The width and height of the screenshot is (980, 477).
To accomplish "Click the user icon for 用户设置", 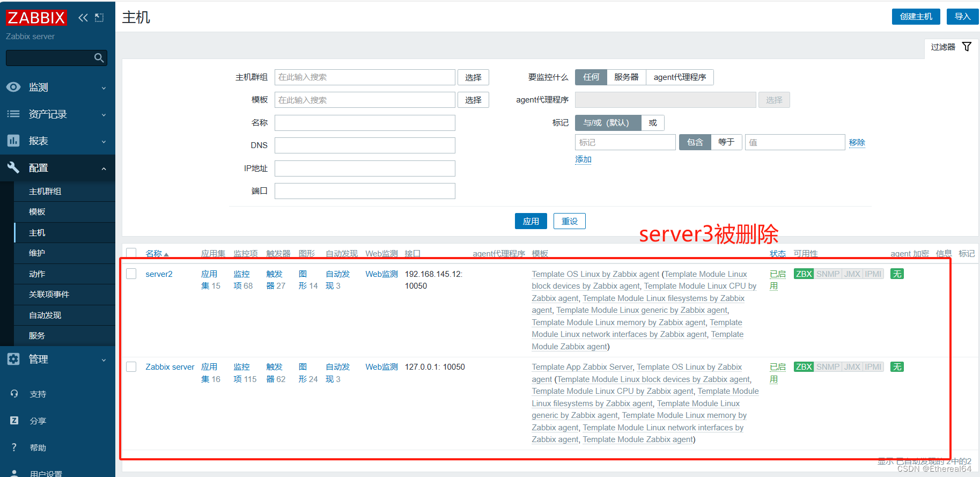I will (x=14, y=473).
